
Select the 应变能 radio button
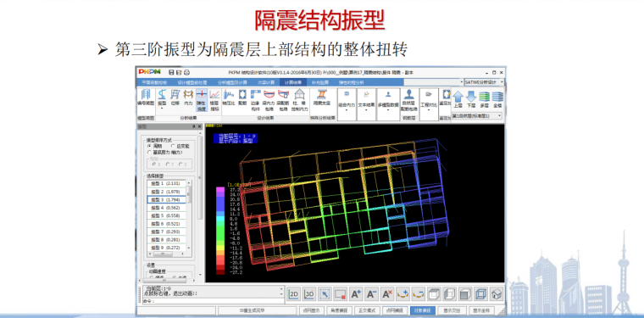(173, 146)
